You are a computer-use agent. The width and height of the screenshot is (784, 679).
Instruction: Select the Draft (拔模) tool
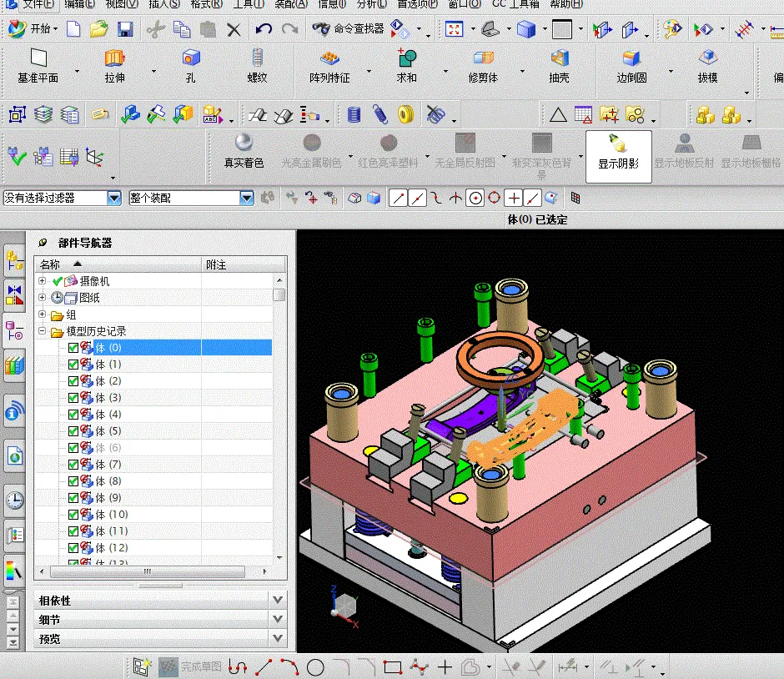click(707, 66)
